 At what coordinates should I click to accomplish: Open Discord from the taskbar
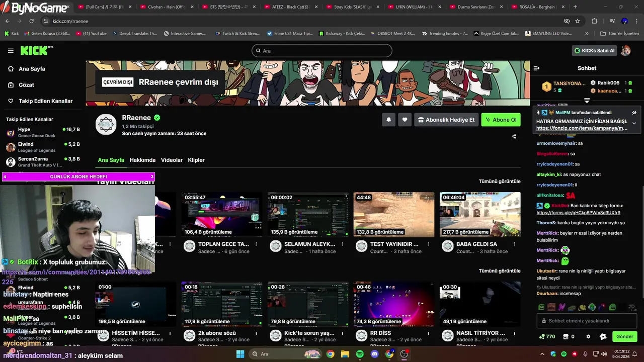[375, 354]
